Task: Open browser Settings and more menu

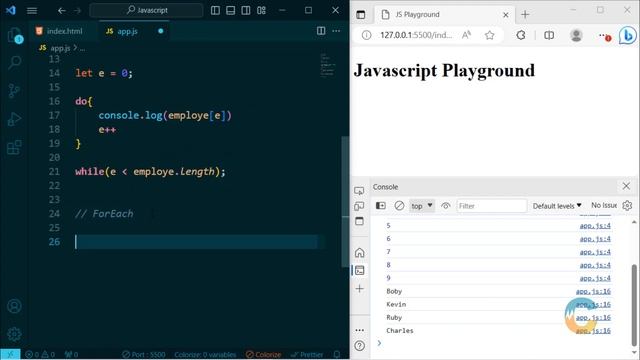Action: pyautogui.click(x=604, y=36)
